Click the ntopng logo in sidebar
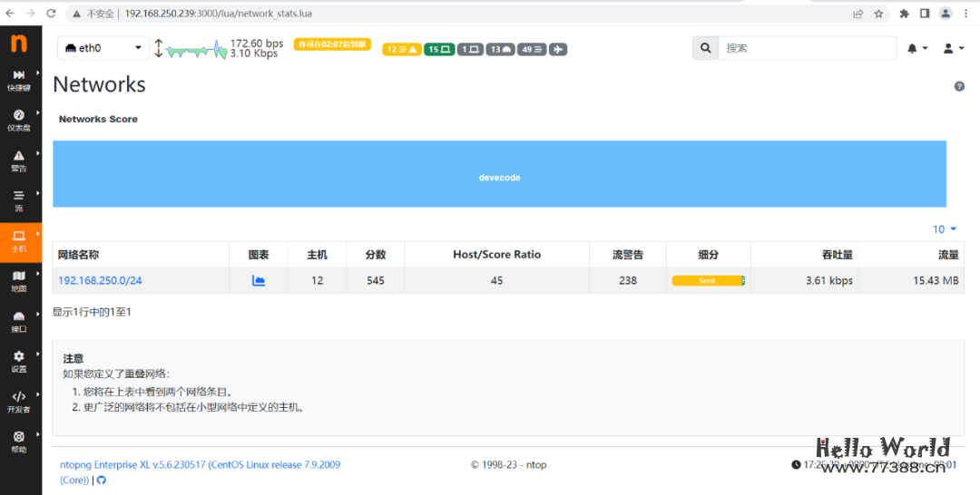The height and width of the screenshot is (495, 980). pos(19,44)
